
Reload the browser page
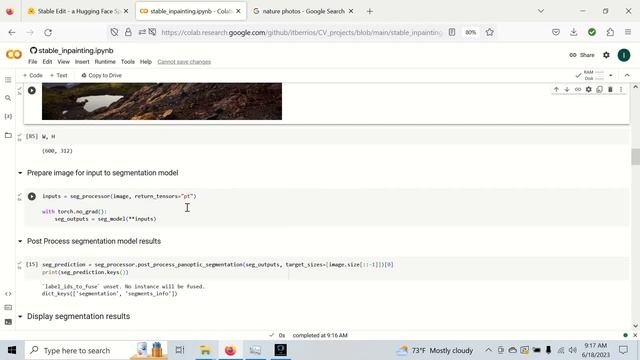click(x=48, y=32)
